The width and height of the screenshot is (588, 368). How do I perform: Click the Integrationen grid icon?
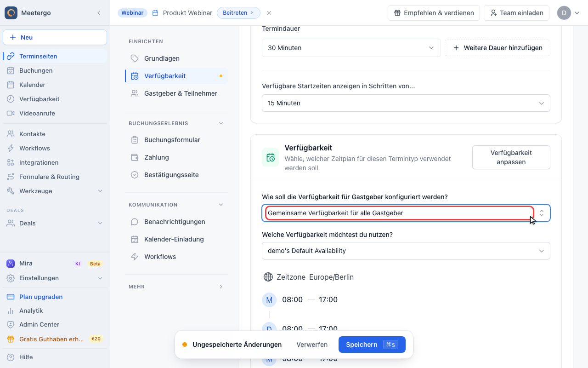click(x=11, y=162)
